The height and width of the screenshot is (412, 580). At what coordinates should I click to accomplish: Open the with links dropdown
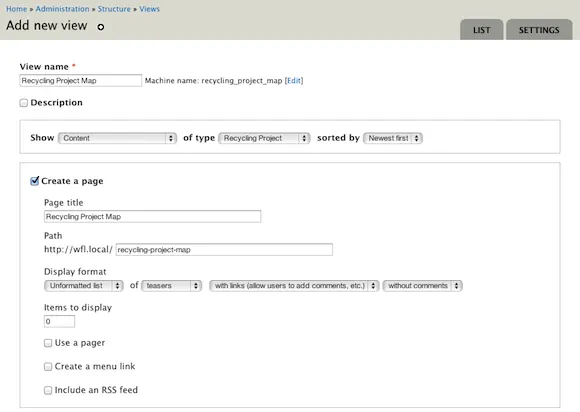294,286
